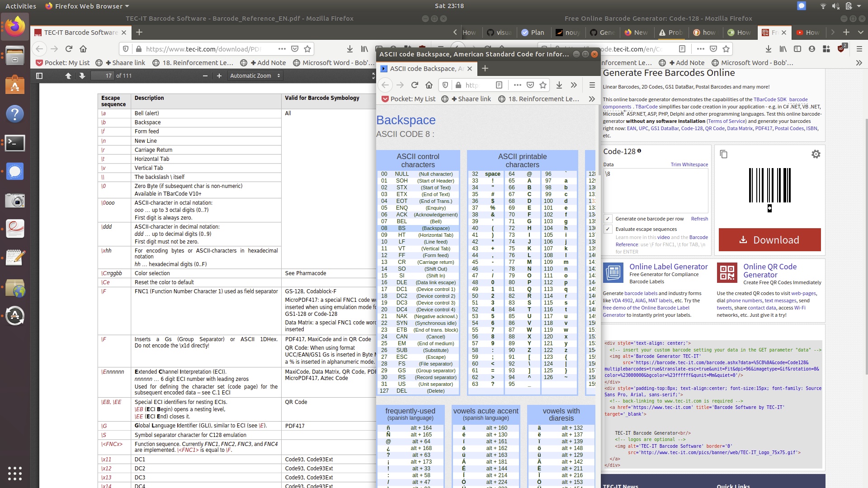Click the barcode settings gear icon

(x=816, y=154)
